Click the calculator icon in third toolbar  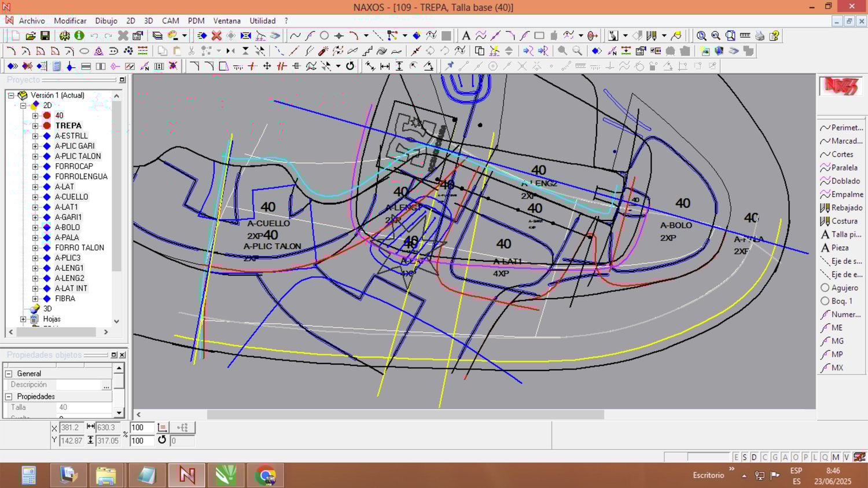click(56, 66)
